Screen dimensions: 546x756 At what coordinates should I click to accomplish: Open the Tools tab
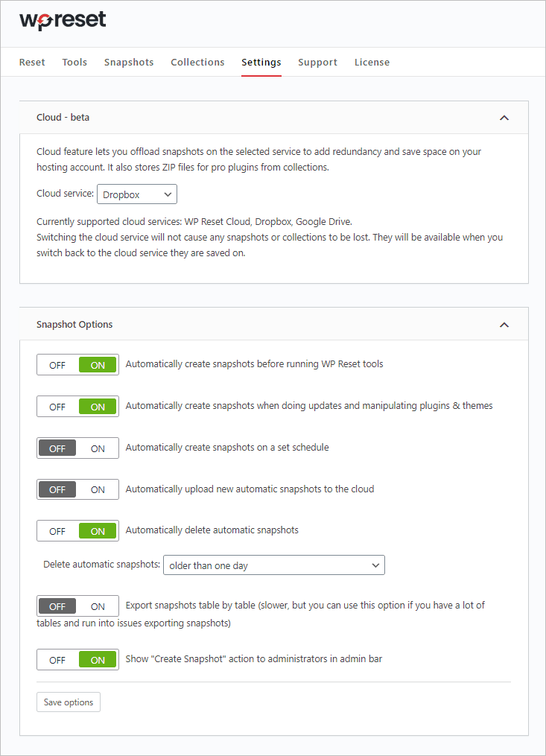pos(74,62)
